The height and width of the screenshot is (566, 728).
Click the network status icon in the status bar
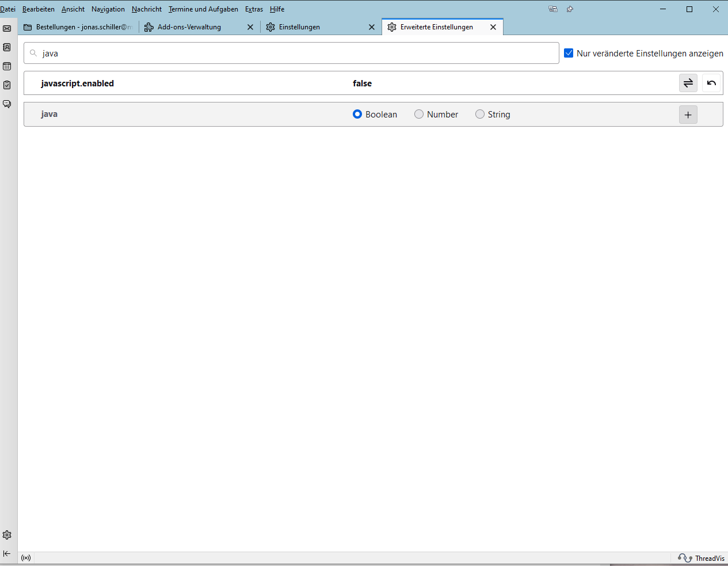[26, 557]
